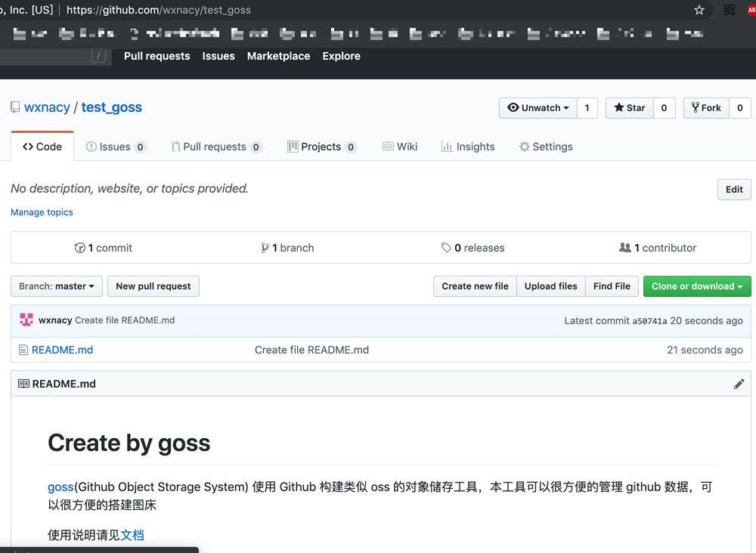Open the 1 branch link

(287, 248)
